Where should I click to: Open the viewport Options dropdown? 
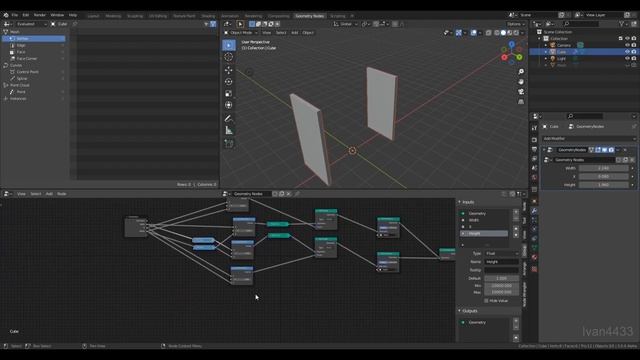coord(516,24)
